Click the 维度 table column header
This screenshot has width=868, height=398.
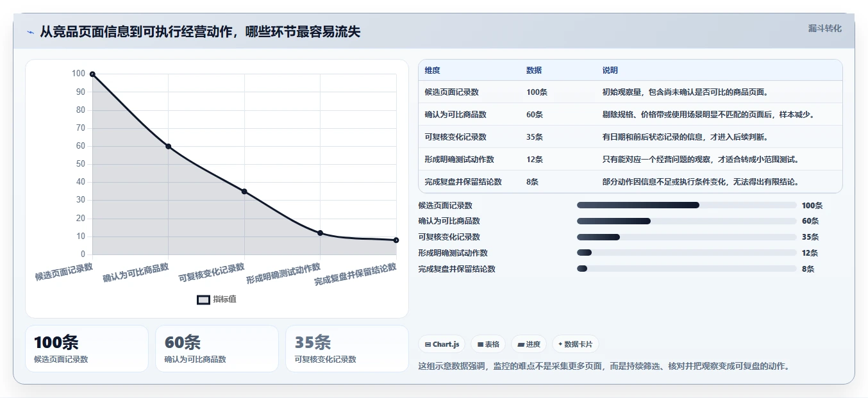(x=432, y=70)
